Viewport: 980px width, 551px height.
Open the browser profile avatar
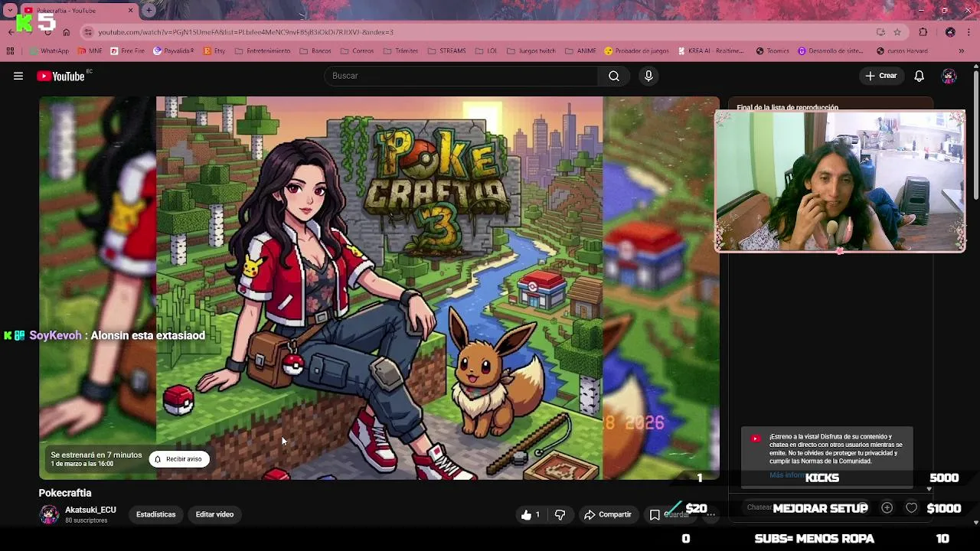[950, 32]
